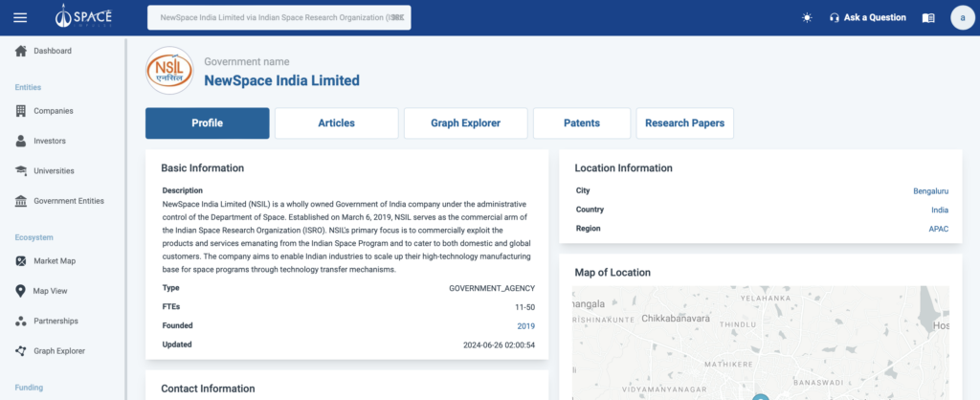Image resolution: width=980 pixels, height=400 pixels.
Task: Open the Dashboard page
Action: [x=53, y=51]
